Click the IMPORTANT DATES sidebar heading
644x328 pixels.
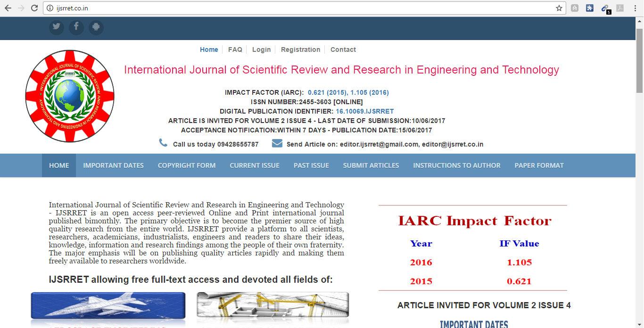[474, 324]
